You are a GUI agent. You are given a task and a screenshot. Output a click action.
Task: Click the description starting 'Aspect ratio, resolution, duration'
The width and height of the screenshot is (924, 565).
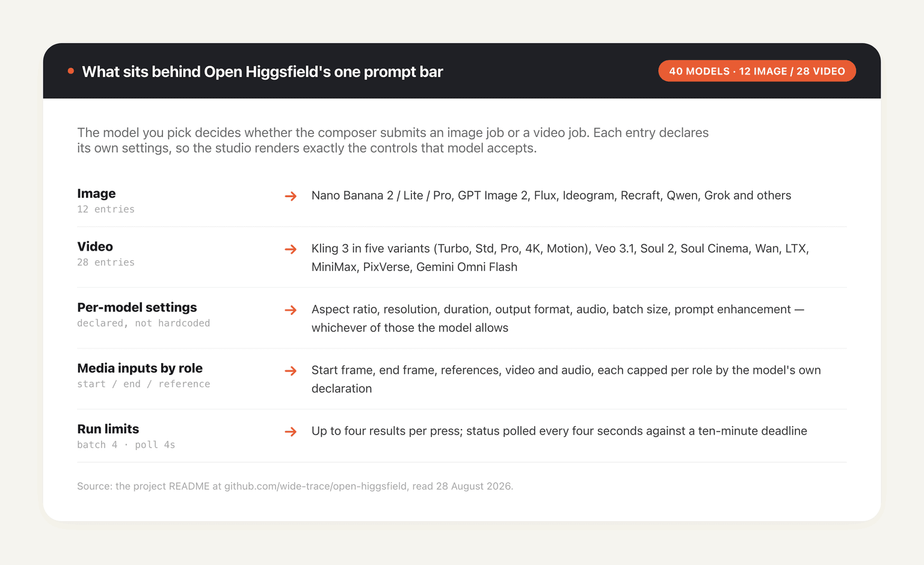tap(558, 319)
